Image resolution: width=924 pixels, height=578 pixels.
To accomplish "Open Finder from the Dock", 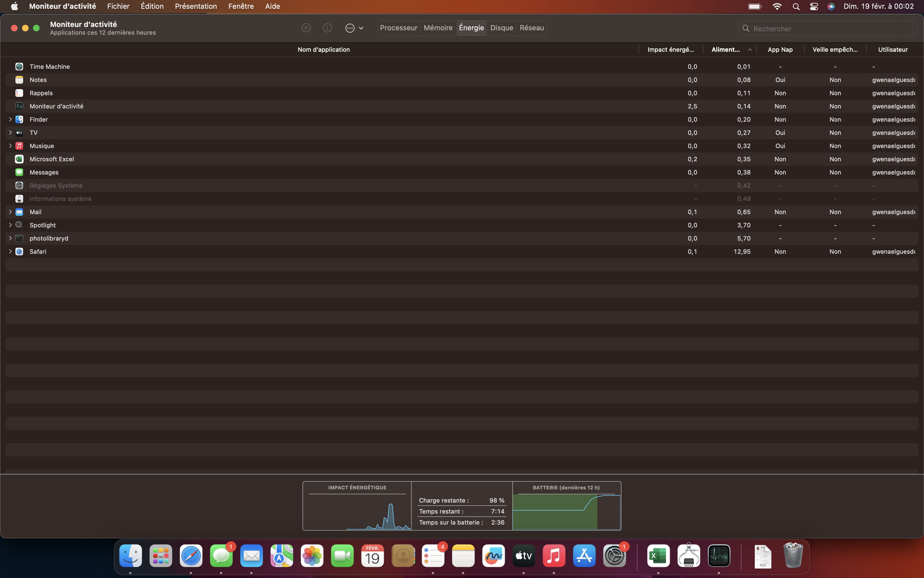I will point(131,555).
